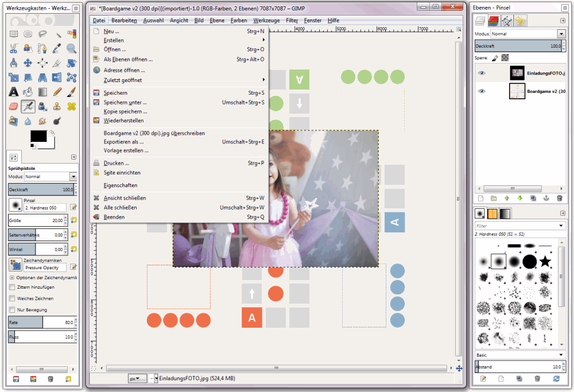The height and width of the screenshot is (392, 574).
Task: Expand the Zuletzt geöffnet submenu
Action: click(x=179, y=80)
